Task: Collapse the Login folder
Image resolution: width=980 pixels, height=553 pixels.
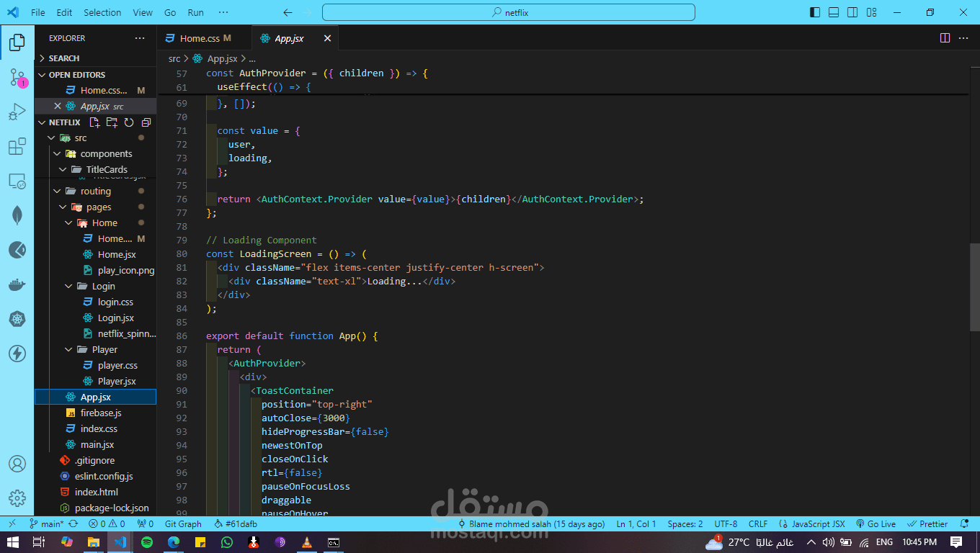Action: (x=68, y=286)
